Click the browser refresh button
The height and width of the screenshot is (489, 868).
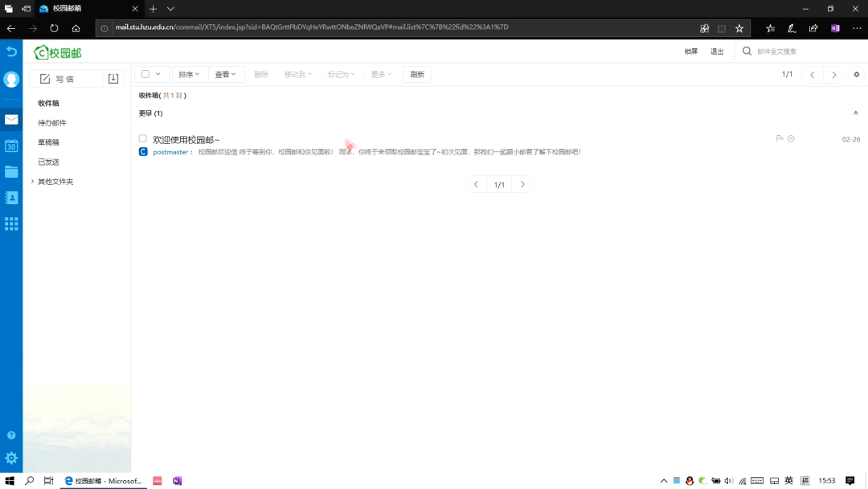(54, 28)
